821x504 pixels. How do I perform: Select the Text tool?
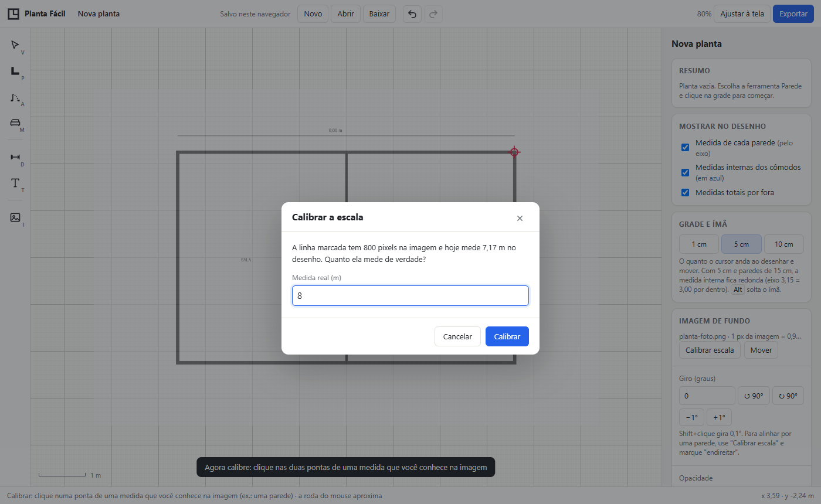tap(15, 183)
